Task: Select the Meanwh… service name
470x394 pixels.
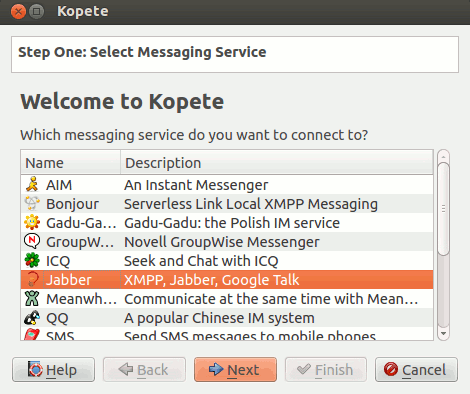Action: [x=82, y=299]
